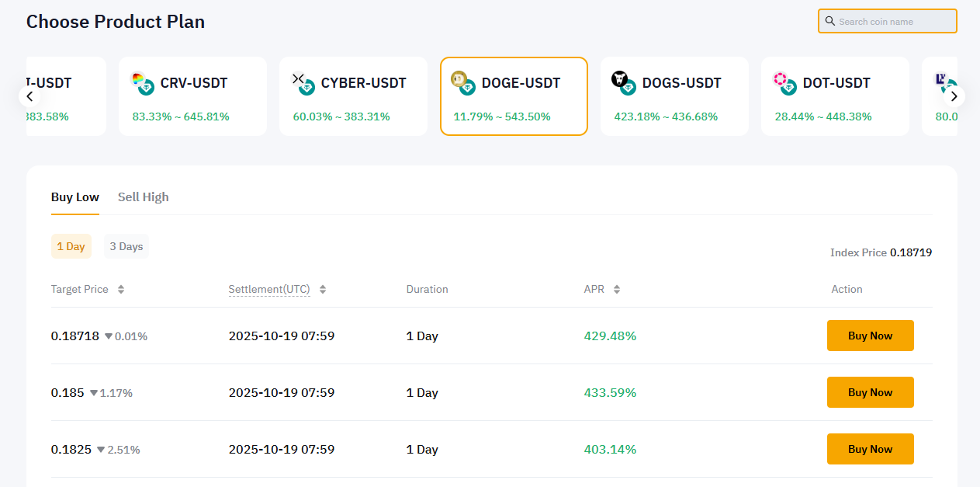This screenshot has width=980, height=487.
Task: Focus the Search coin name field
Action: (x=888, y=21)
